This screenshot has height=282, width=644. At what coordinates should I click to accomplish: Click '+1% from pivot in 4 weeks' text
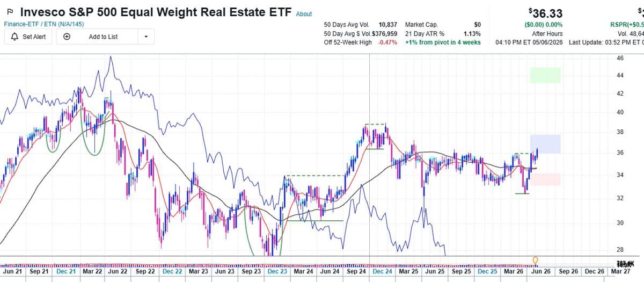[x=443, y=42]
